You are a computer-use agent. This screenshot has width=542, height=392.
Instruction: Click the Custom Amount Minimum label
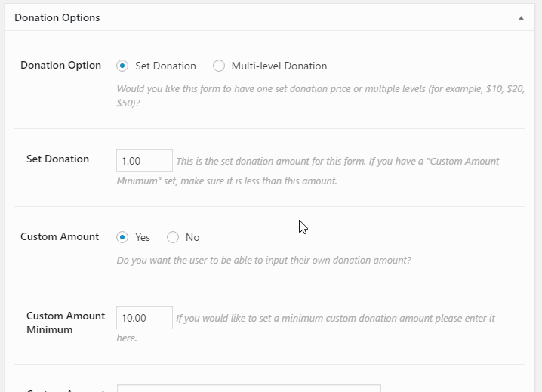pyautogui.click(x=66, y=323)
